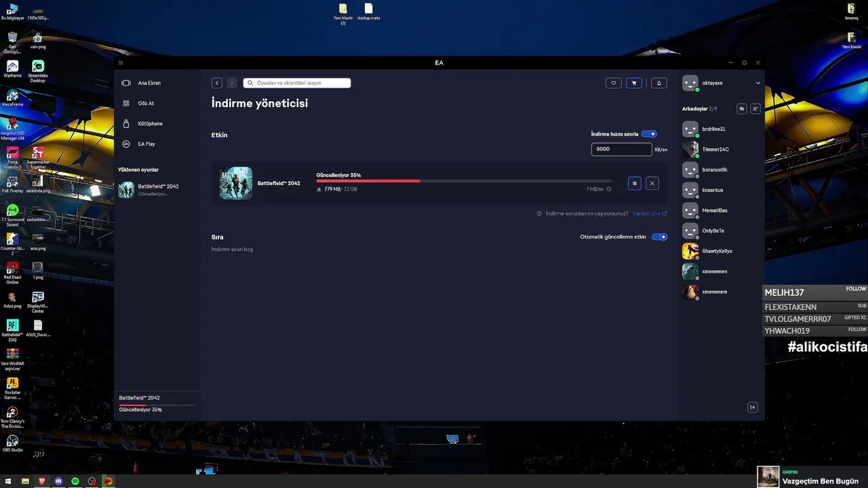Open the wishlist heart icon
The width and height of the screenshot is (868, 488).
coord(614,83)
